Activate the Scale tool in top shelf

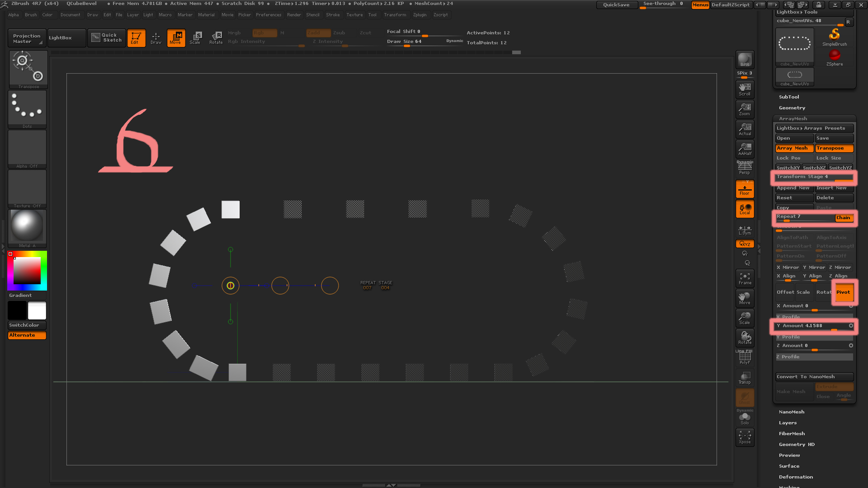click(x=196, y=38)
